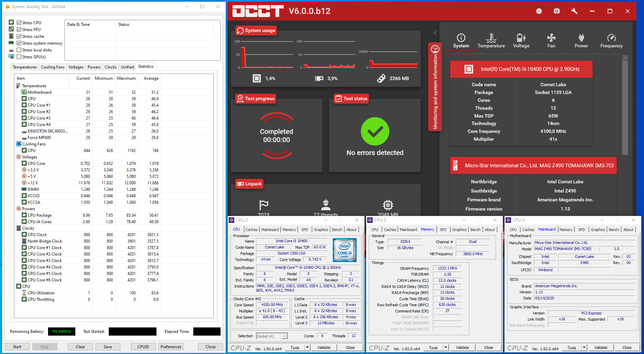Image resolution: width=644 pixels, height=354 pixels.
Task: Click the Intel Core i5 logo in CPU-Z
Action: 345,250
